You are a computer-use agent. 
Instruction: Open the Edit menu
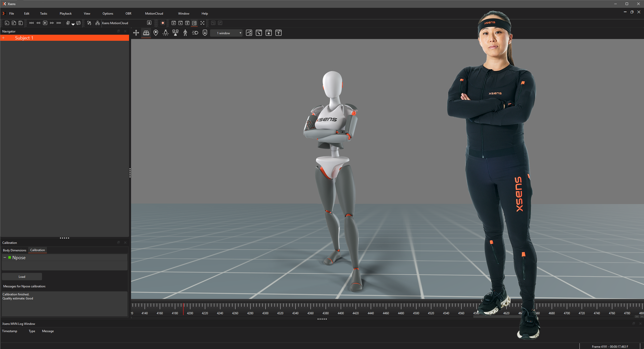[x=27, y=14]
